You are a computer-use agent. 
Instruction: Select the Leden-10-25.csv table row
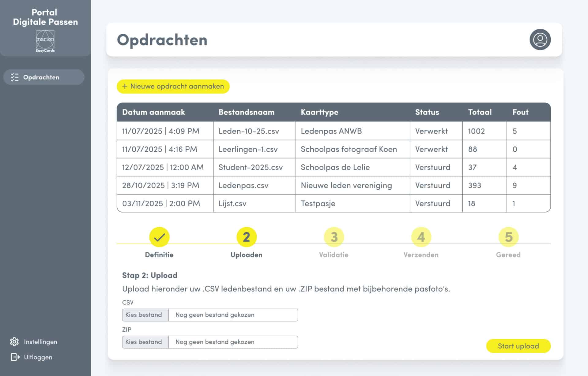pyautogui.click(x=249, y=131)
